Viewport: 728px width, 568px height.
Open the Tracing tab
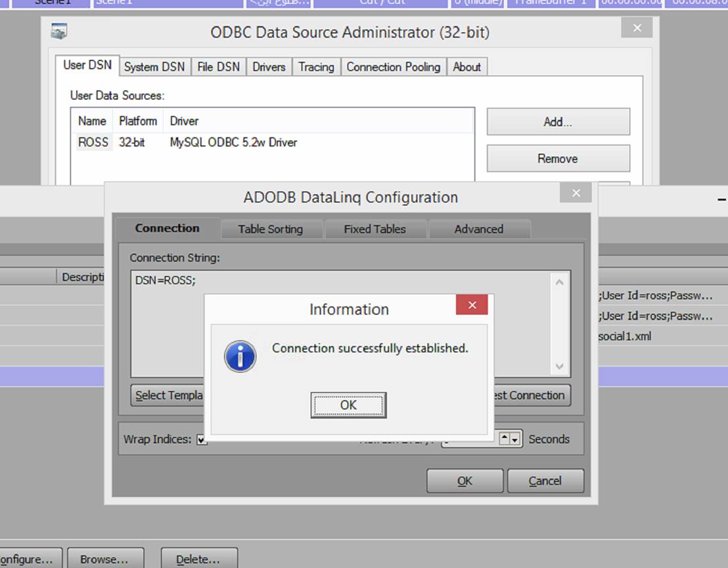316,67
